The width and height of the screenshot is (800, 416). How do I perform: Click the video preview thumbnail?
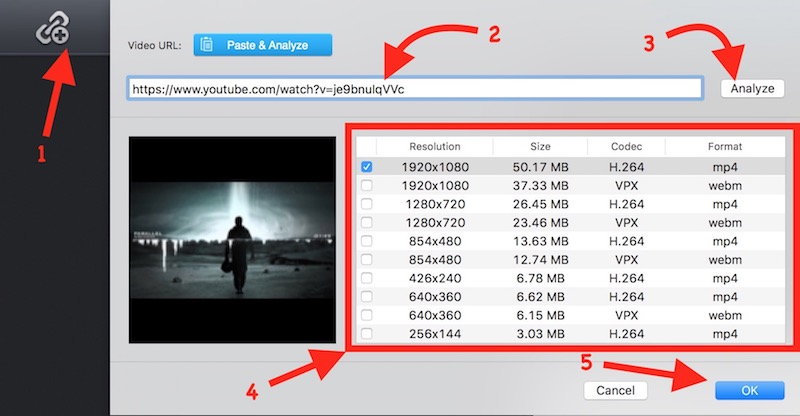tap(232, 240)
